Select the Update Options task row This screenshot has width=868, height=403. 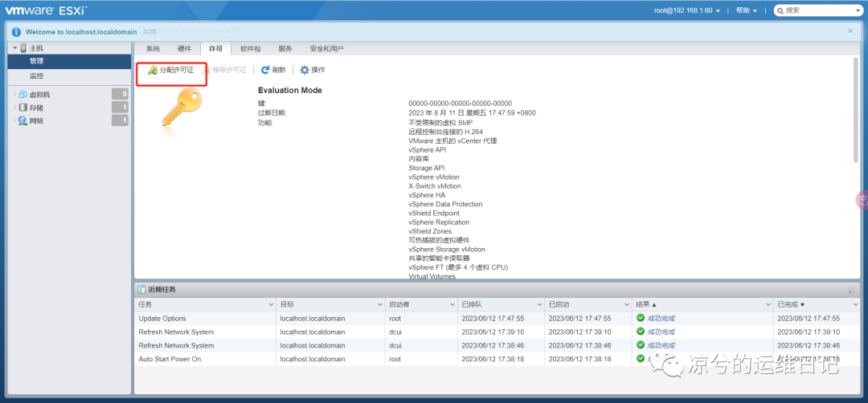pos(497,319)
